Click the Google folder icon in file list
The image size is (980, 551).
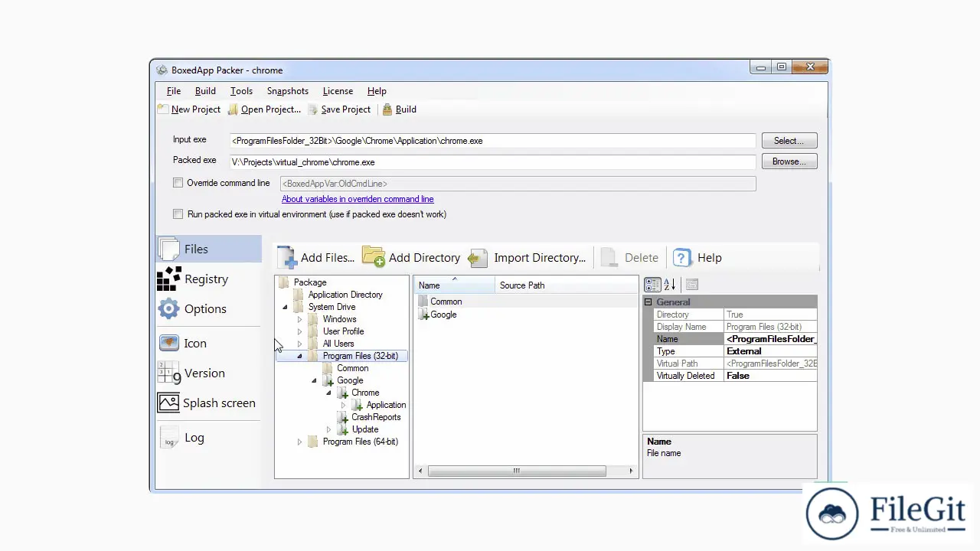click(x=424, y=315)
